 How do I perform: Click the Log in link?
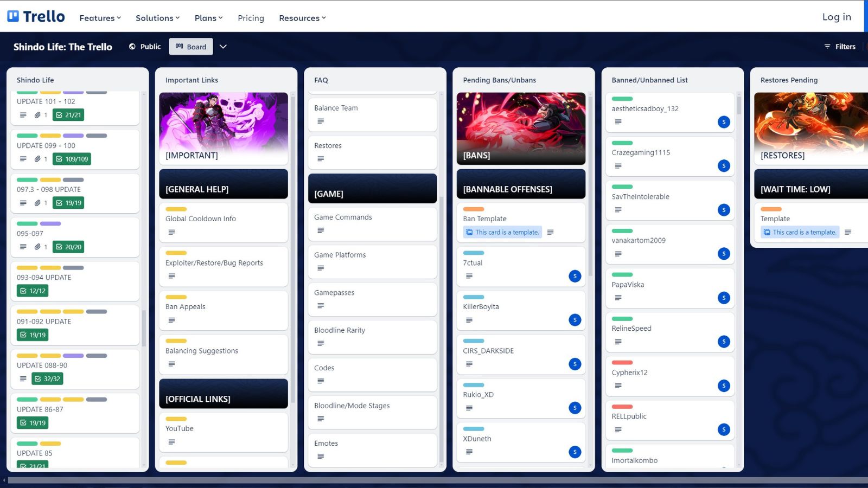coord(837,17)
